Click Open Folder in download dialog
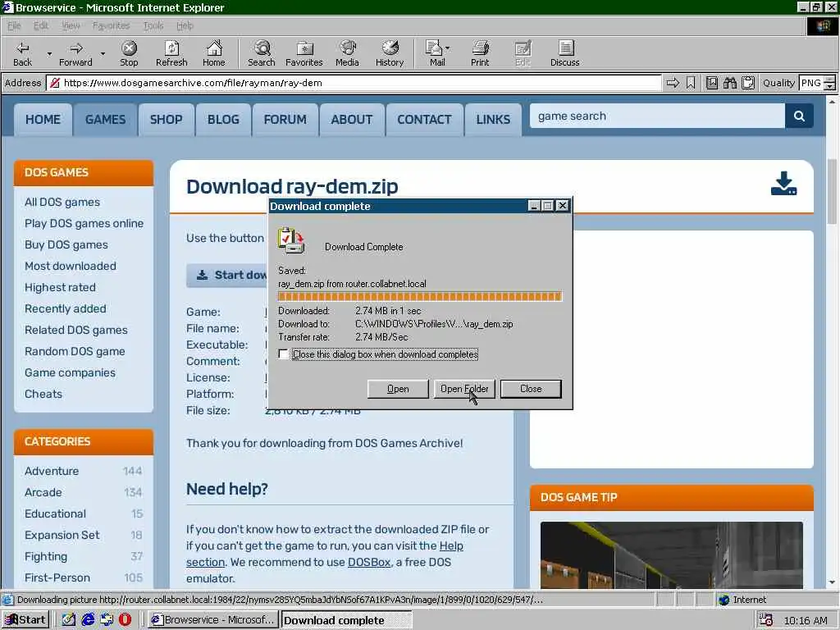Screen dimensions: 840x630 pos(464,389)
